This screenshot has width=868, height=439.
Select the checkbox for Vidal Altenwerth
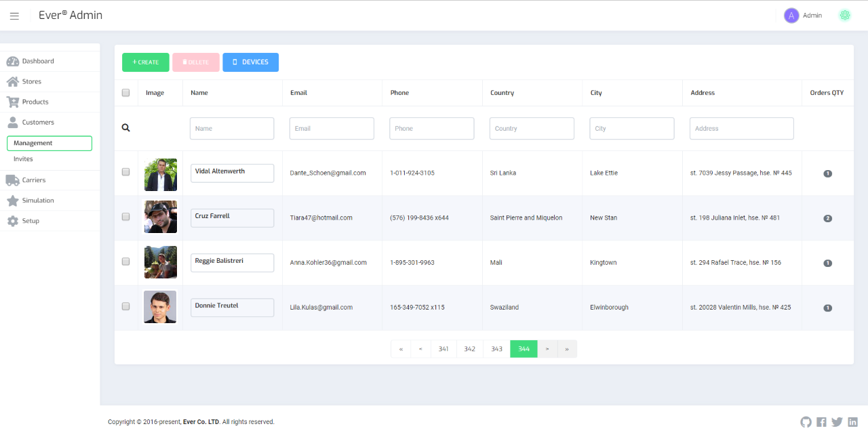pos(125,172)
